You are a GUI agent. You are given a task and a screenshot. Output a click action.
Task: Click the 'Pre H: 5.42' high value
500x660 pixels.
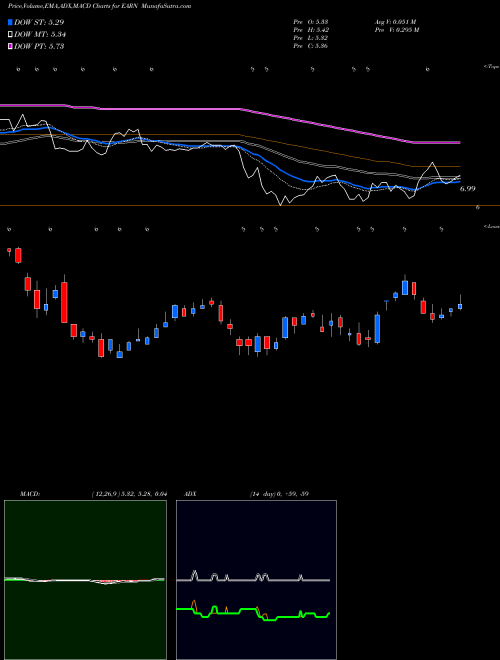(311, 30)
